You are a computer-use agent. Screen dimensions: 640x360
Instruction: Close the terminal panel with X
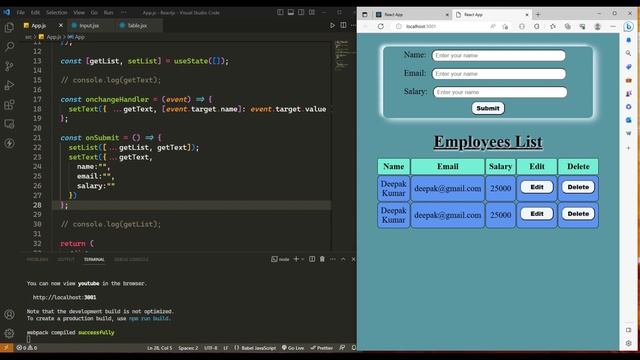click(353, 259)
